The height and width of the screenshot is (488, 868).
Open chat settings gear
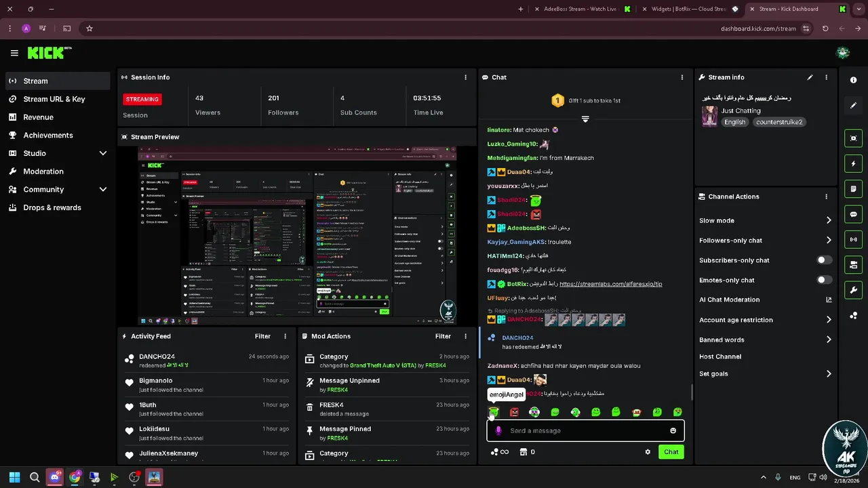point(648,452)
